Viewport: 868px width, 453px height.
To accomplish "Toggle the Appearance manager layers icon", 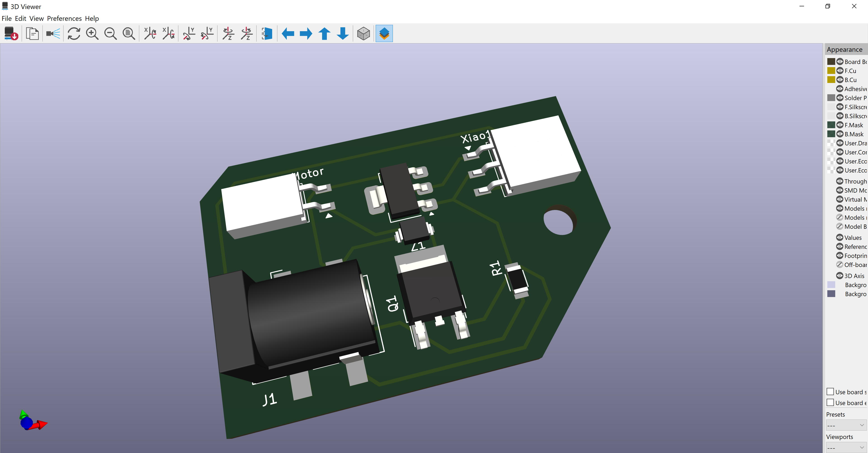I will 384,33.
